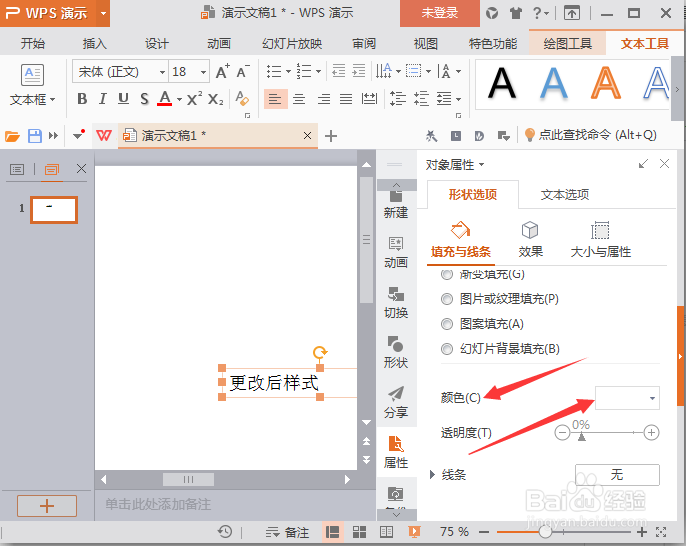Switch to reading view icon
This screenshot has width=686, height=546.
(x=386, y=532)
